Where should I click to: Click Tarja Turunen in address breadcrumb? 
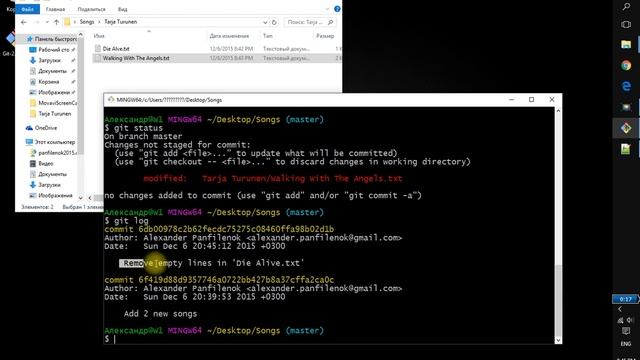(x=120, y=22)
